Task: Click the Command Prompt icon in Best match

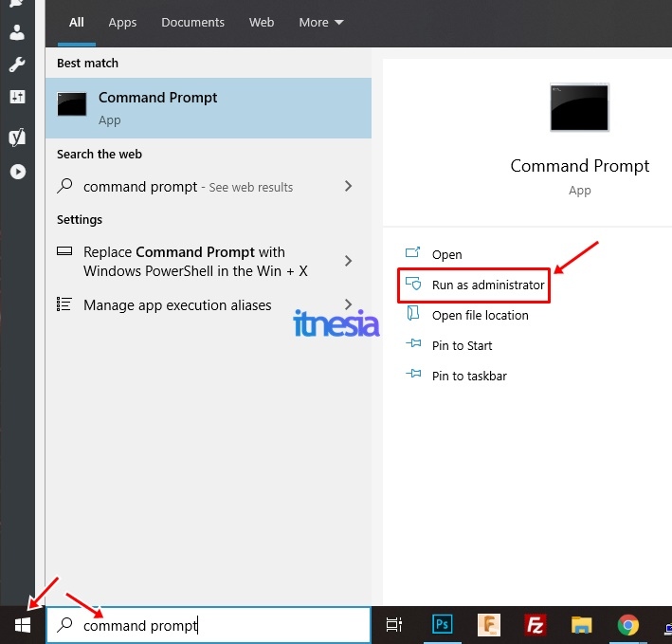Action: point(72,104)
